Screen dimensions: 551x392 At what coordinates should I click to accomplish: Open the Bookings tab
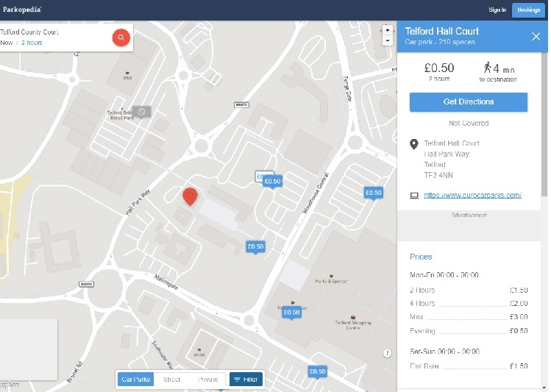point(529,10)
